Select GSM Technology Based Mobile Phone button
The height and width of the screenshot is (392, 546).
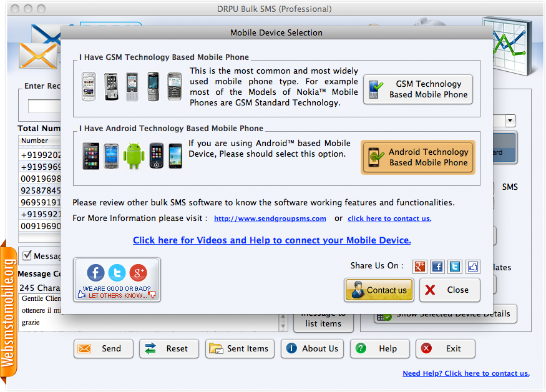418,89
